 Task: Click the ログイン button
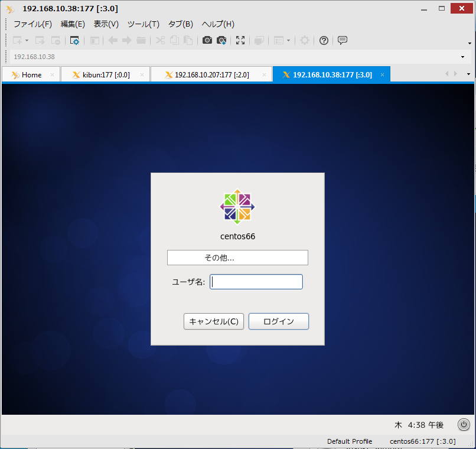(279, 321)
